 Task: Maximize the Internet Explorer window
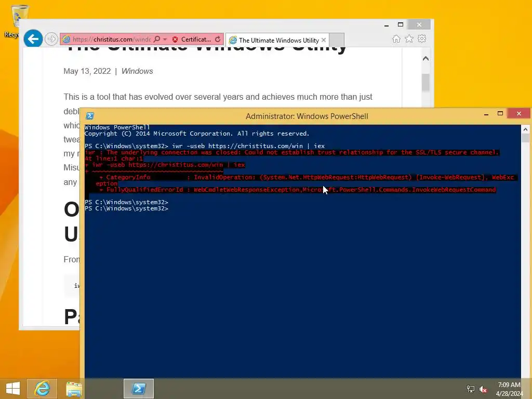tap(401, 25)
